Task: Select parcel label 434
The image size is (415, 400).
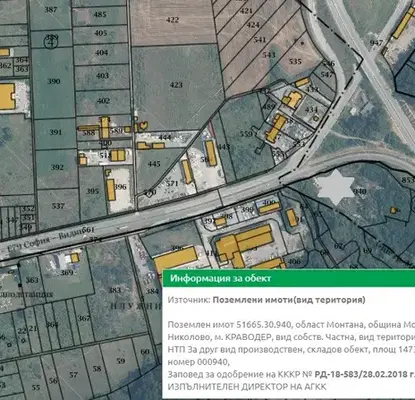Action: pyautogui.click(x=311, y=110)
